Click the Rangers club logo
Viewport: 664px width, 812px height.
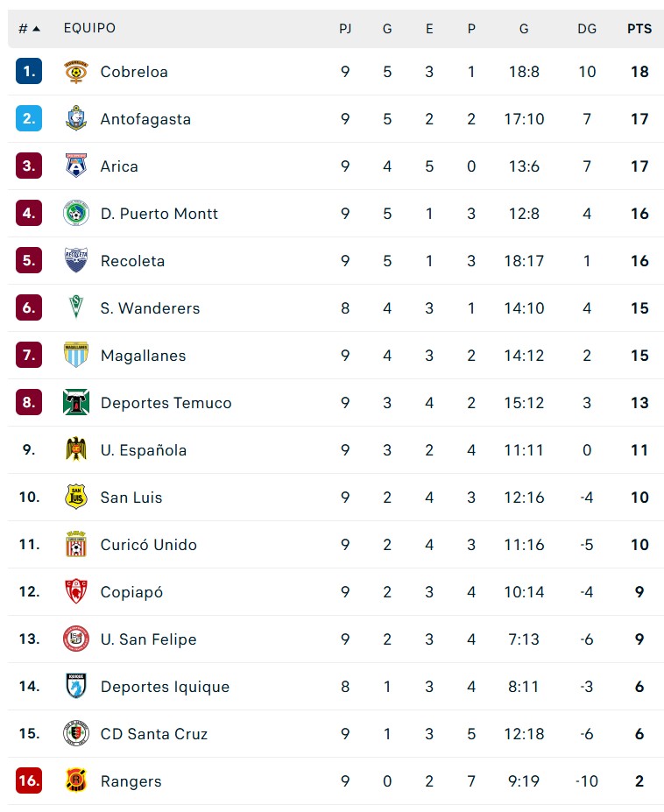76,781
